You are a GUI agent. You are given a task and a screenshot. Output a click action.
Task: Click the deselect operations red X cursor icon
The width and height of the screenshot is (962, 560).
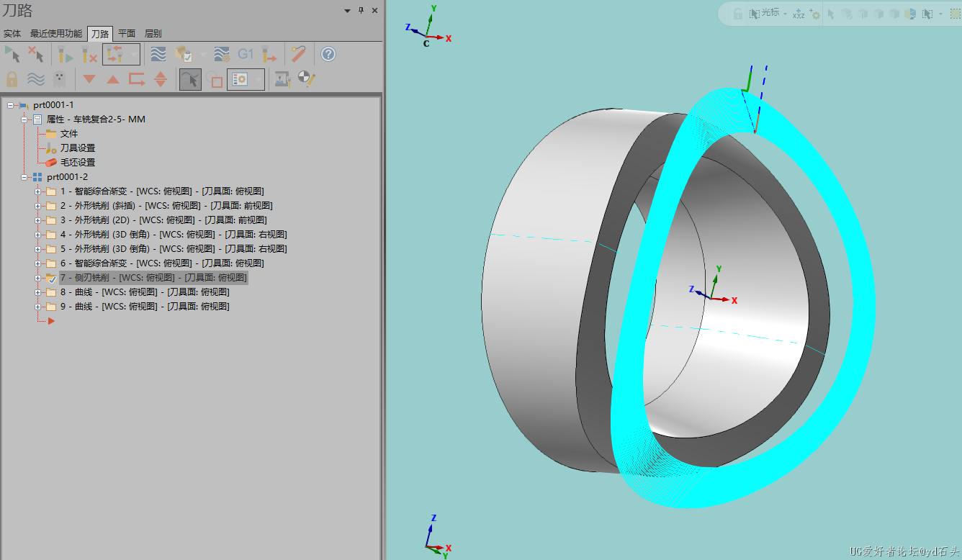(x=35, y=54)
